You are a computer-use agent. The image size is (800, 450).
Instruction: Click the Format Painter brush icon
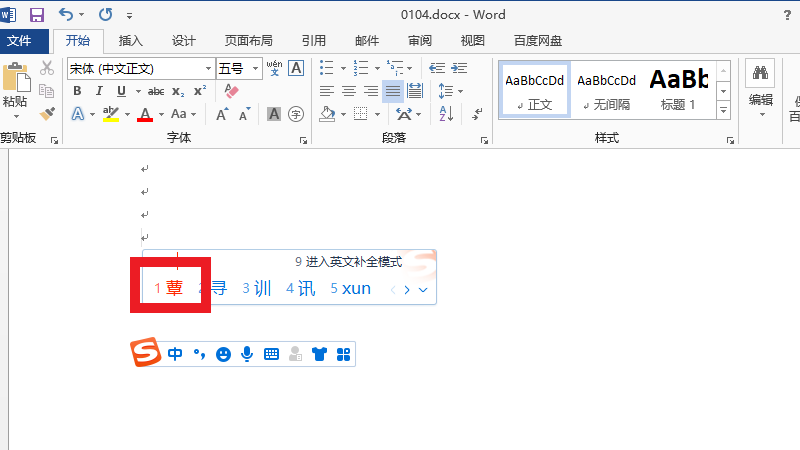(x=47, y=114)
